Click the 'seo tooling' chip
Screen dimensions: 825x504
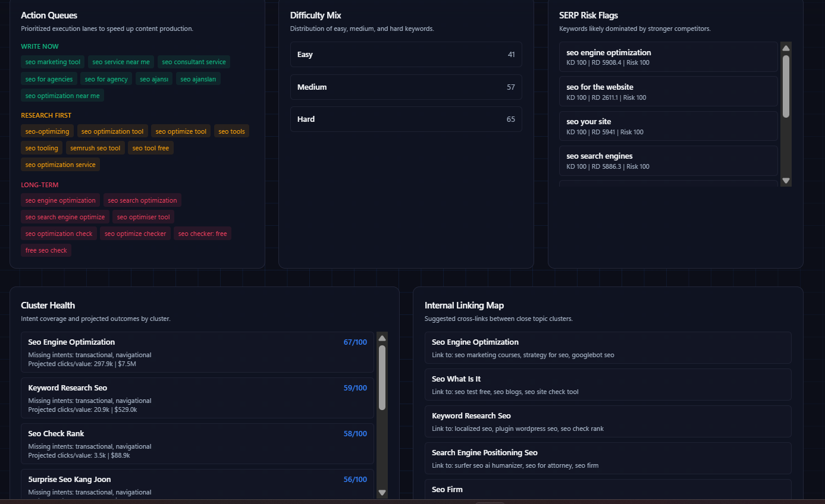click(42, 148)
